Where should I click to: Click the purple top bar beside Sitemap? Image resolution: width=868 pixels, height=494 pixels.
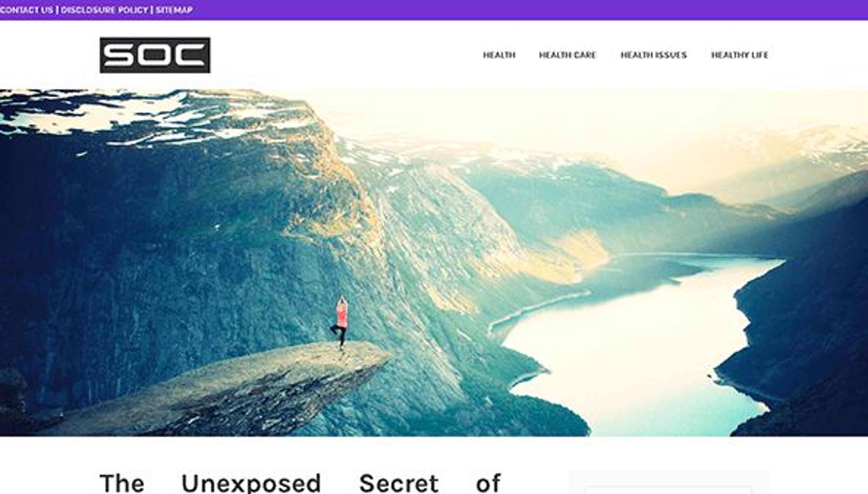click(x=509, y=10)
